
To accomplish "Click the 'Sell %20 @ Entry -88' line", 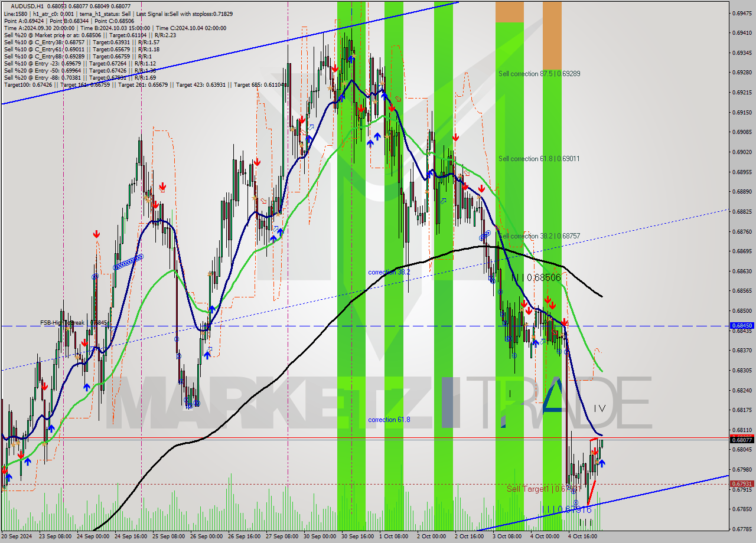I will tap(80, 77).
